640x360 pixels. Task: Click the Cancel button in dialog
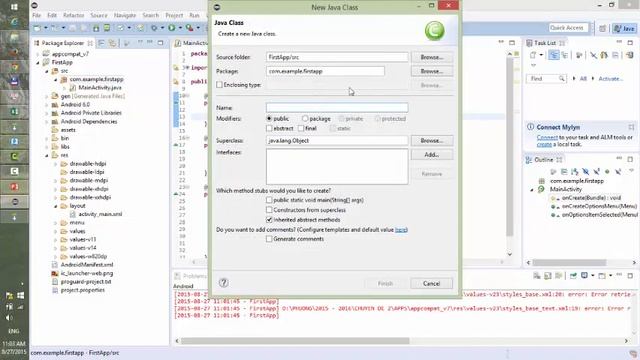(x=431, y=283)
